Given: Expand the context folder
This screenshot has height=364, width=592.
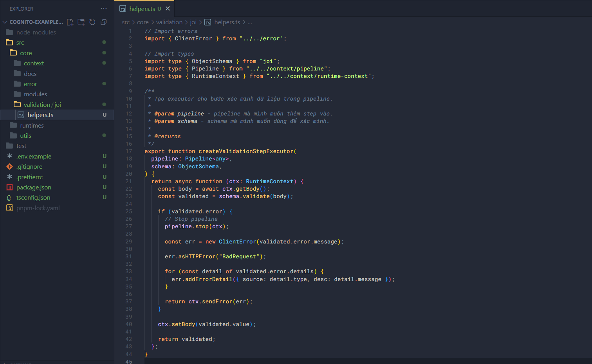Looking at the screenshot, I should (x=34, y=63).
